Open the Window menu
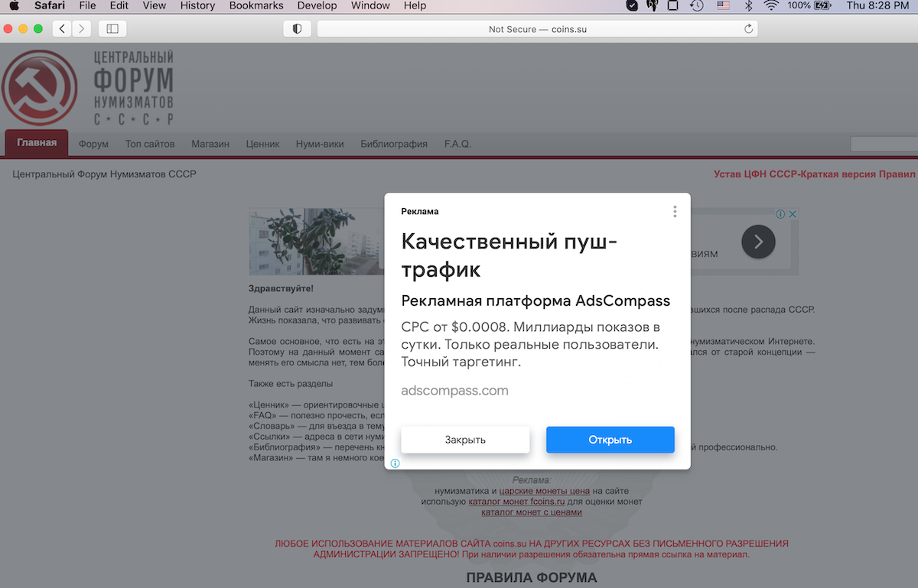Screen dimensions: 918x588 tap(370, 6)
